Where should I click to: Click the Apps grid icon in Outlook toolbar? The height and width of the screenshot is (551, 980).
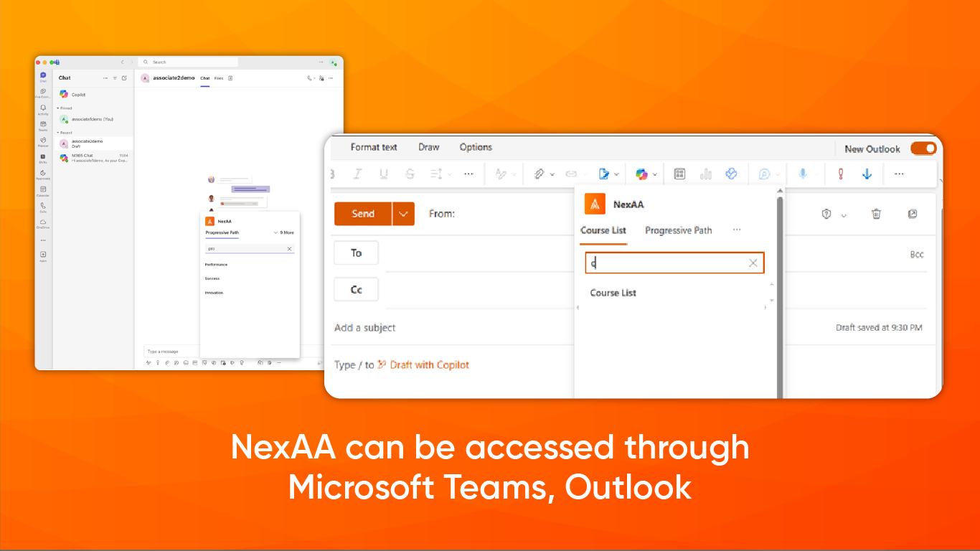click(680, 174)
